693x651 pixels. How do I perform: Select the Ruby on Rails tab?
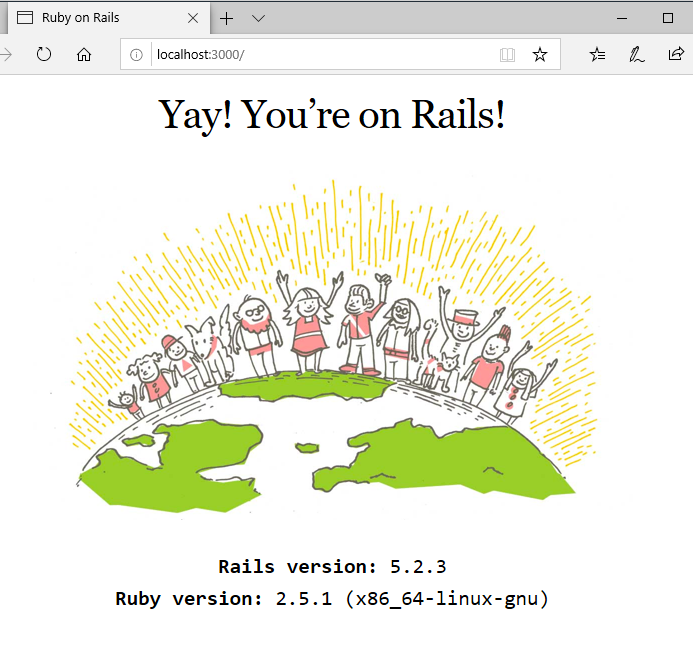coord(108,18)
